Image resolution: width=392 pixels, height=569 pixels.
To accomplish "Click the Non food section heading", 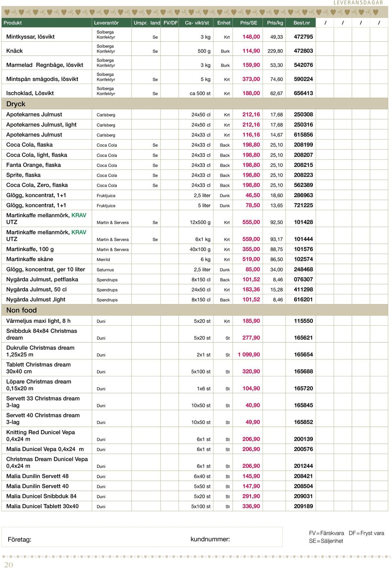I will click(x=22, y=310).
